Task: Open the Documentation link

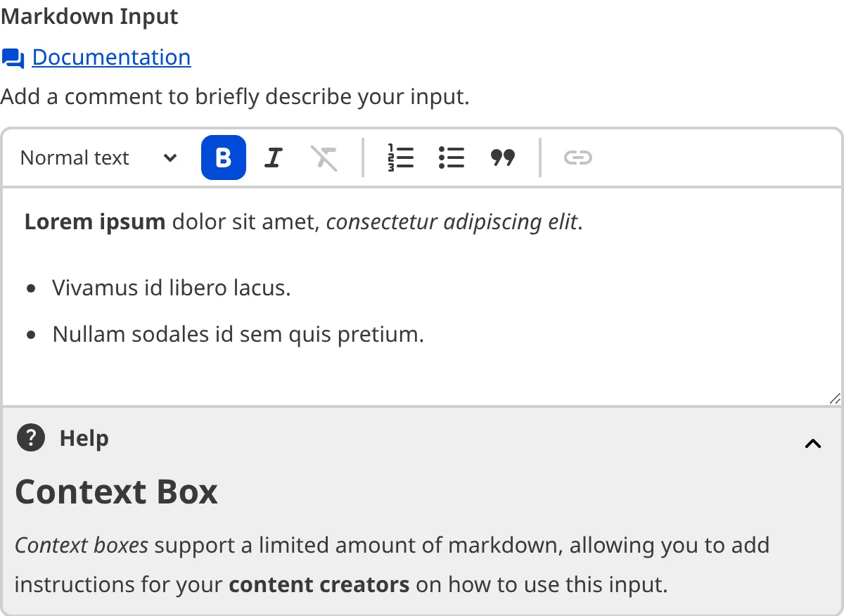Action: 112,57
